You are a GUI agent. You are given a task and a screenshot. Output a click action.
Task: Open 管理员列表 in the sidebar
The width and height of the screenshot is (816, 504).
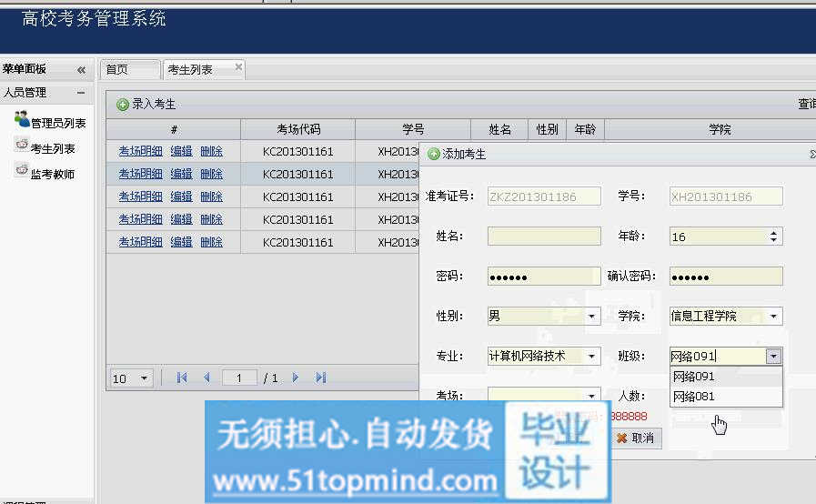(x=57, y=123)
